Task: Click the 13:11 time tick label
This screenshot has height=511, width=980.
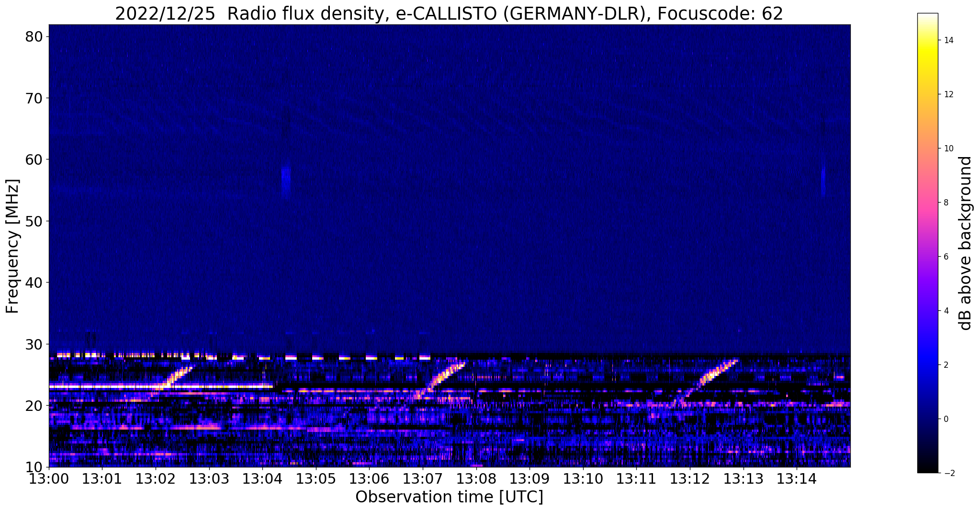Action: (x=637, y=478)
